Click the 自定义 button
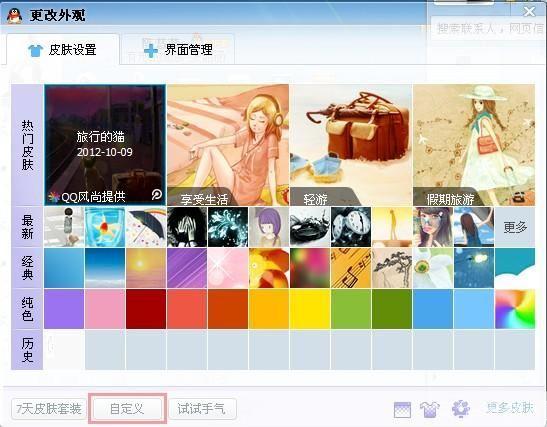Screen dimensions: 547x427 [x=127, y=409]
